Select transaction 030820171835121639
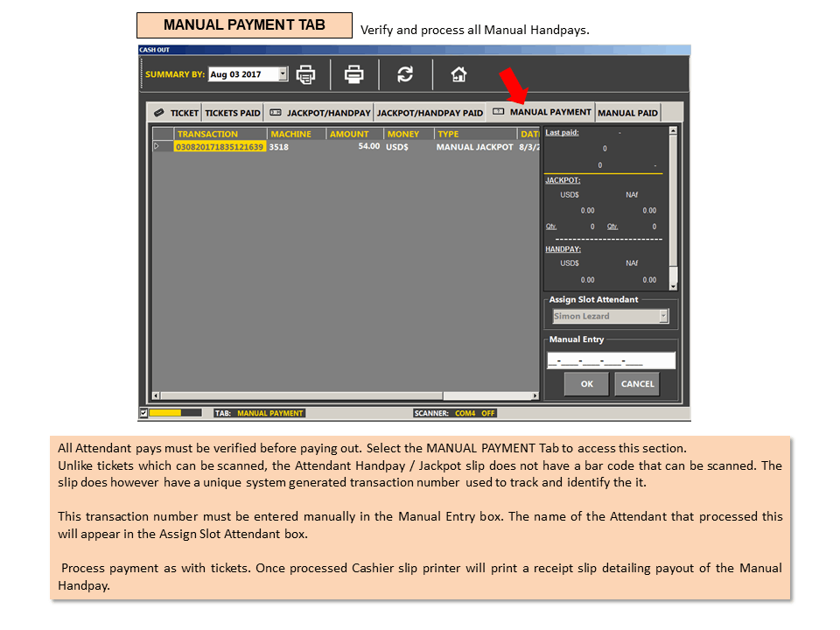This screenshot has width=840, height=630. (x=220, y=147)
